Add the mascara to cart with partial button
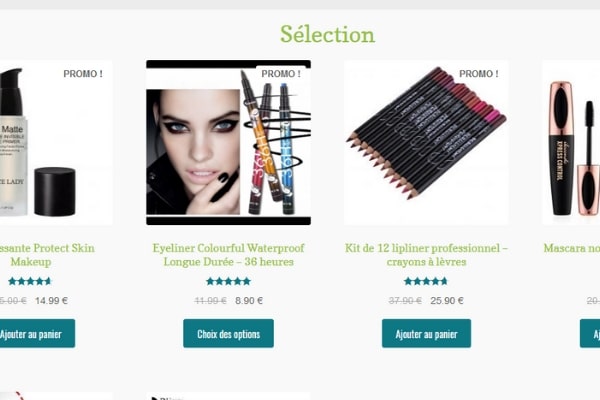This screenshot has height=400, width=600. [x=590, y=333]
